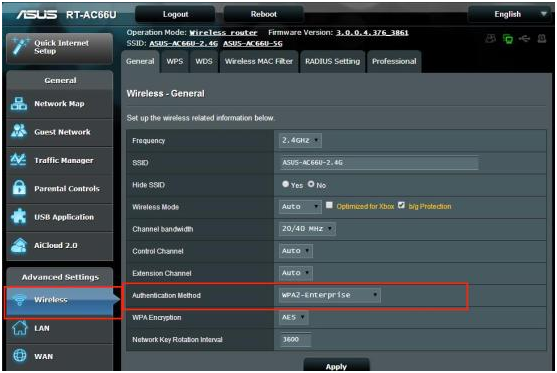Click the USB status icon in header

click(x=525, y=38)
